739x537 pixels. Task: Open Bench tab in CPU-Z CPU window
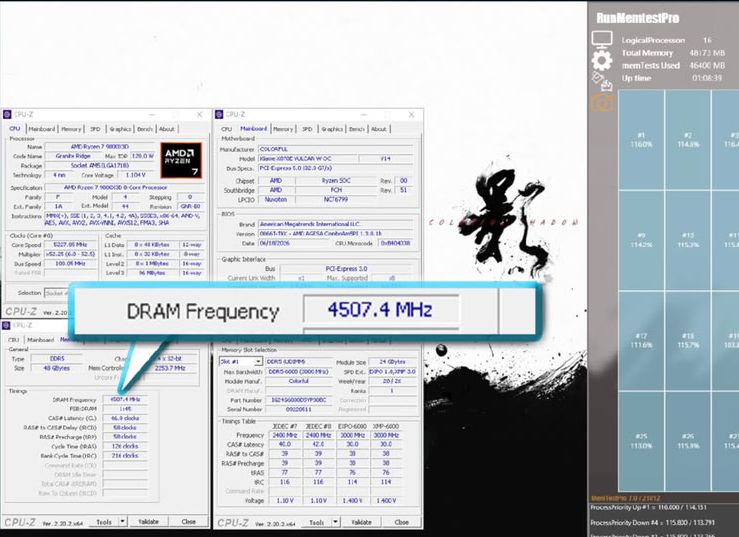pyautogui.click(x=145, y=129)
